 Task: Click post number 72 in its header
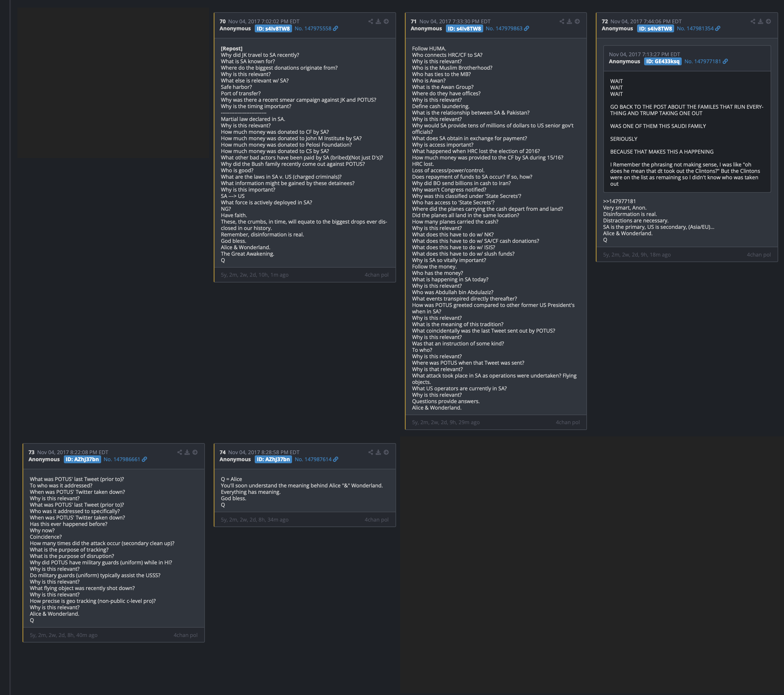[x=604, y=22]
